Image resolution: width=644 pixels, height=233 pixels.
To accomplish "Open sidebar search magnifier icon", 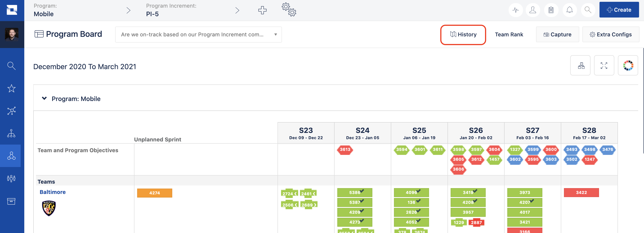I will 11,66.
